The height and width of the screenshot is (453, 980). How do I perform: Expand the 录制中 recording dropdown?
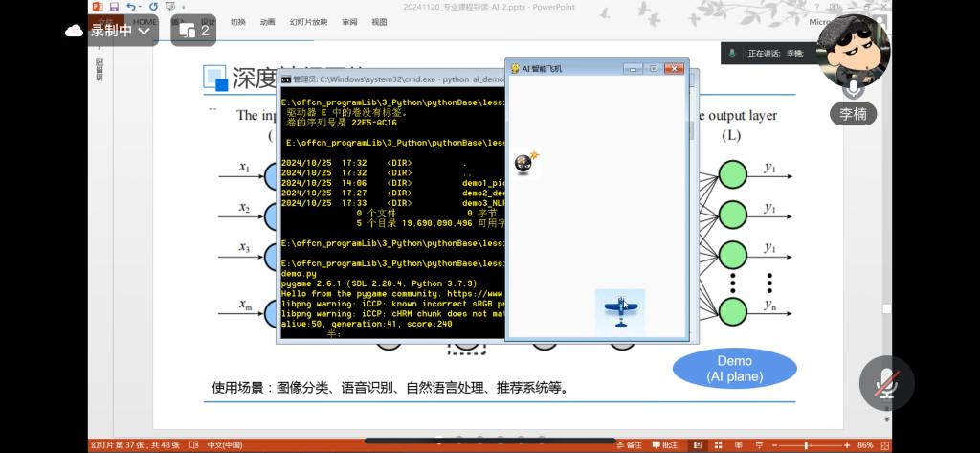click(145, 31)
